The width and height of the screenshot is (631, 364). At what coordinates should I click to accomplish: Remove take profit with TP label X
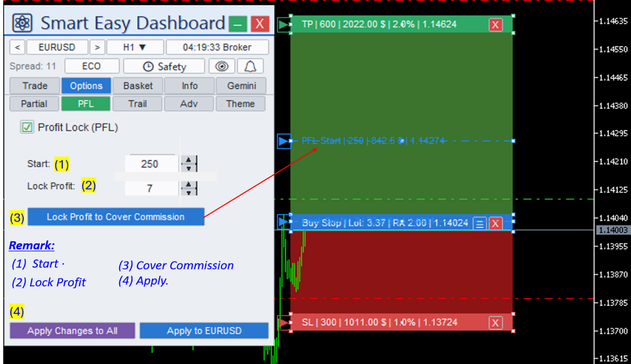[495, 25]
